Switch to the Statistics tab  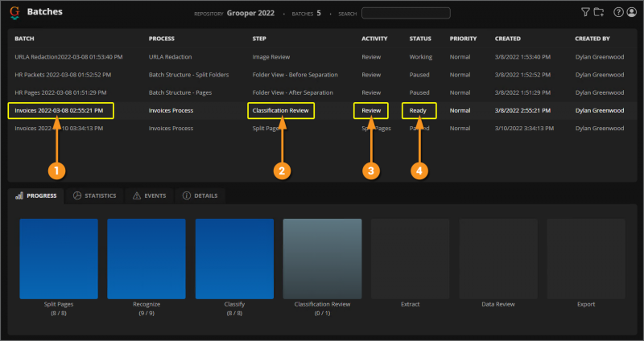(x=94, y=195)
